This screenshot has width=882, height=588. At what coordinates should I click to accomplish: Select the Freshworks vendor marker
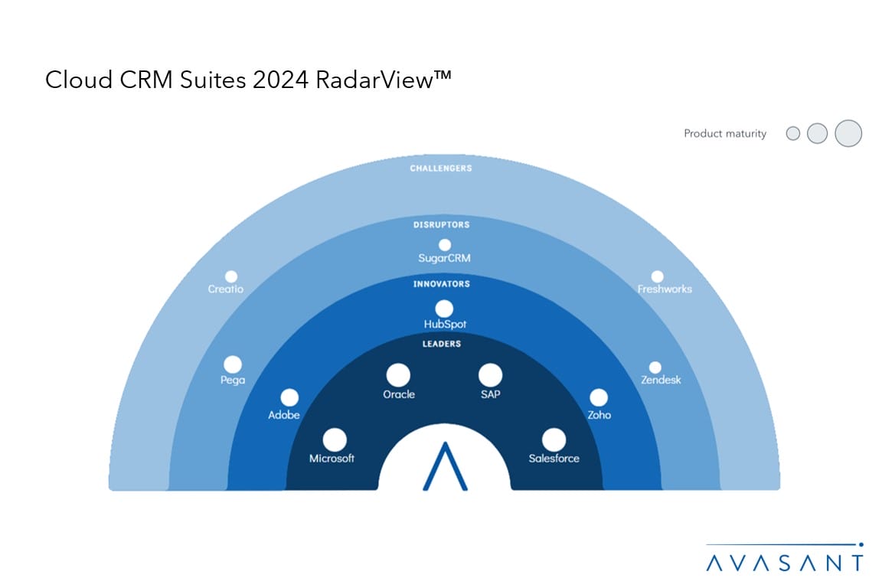[x=657, y=276]
